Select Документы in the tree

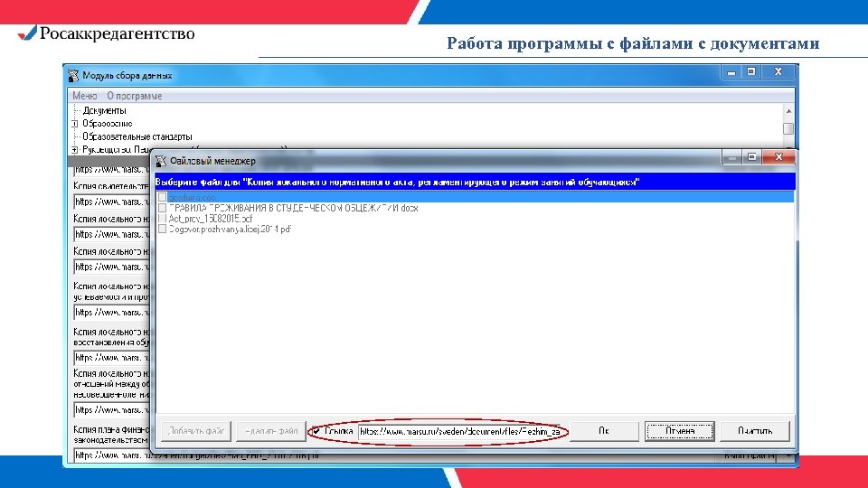(105, 110)
